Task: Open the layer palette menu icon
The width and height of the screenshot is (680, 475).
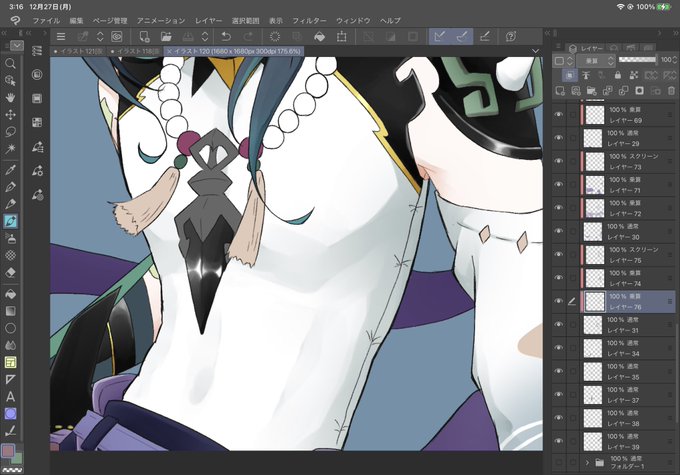Action: [x=559, y=46]
